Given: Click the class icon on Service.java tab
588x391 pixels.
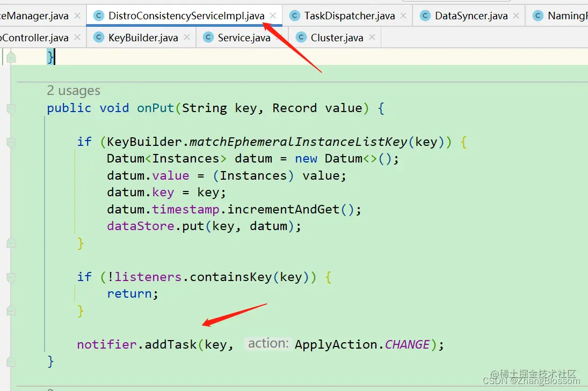Looking at the screenshot, I should [208, 38].
